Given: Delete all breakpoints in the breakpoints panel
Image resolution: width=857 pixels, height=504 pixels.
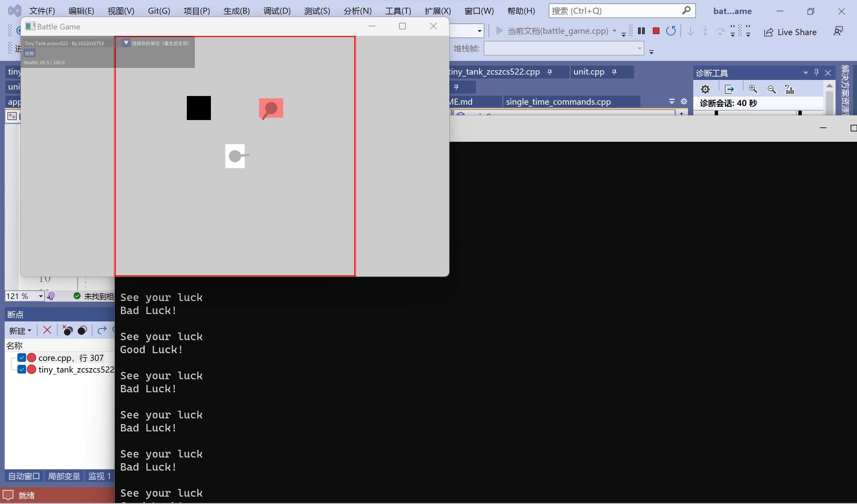Looking at the screenshot, I should pos(47,330).
